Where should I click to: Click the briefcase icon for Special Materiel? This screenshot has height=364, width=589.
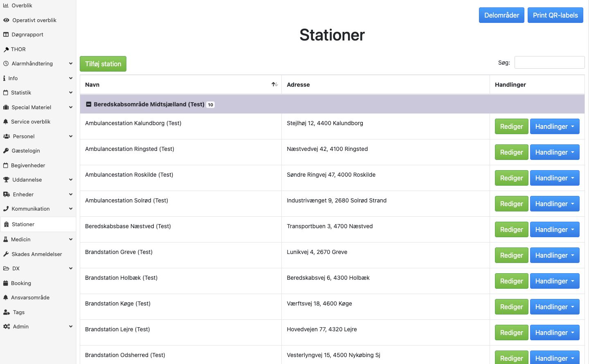6,108
